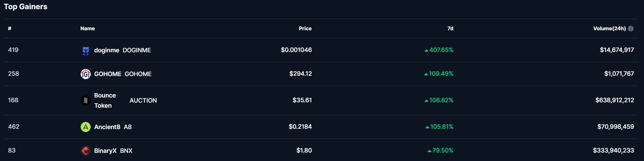Sort by the Volume(24h) column header
Screen dimensions: 644x161
pos(609,29)
